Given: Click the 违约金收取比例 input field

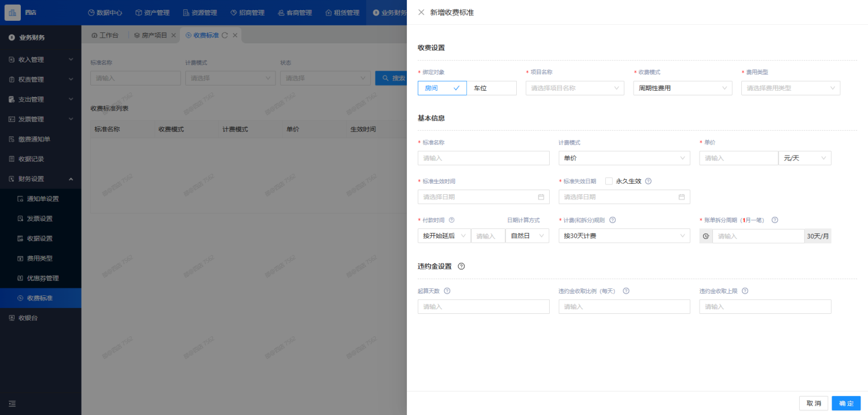Looking at the screenshot, I should tap(624, 307).
